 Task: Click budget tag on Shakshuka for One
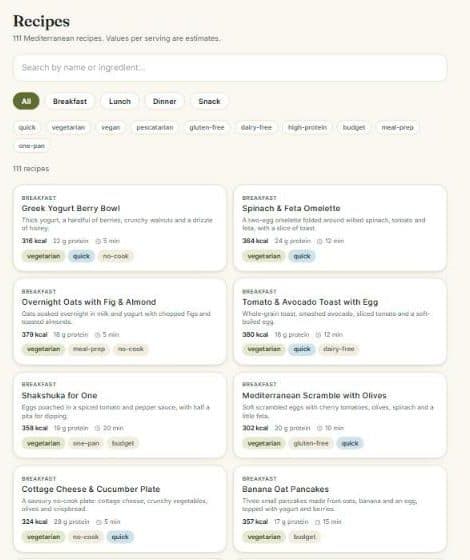[x=123, y=443]
